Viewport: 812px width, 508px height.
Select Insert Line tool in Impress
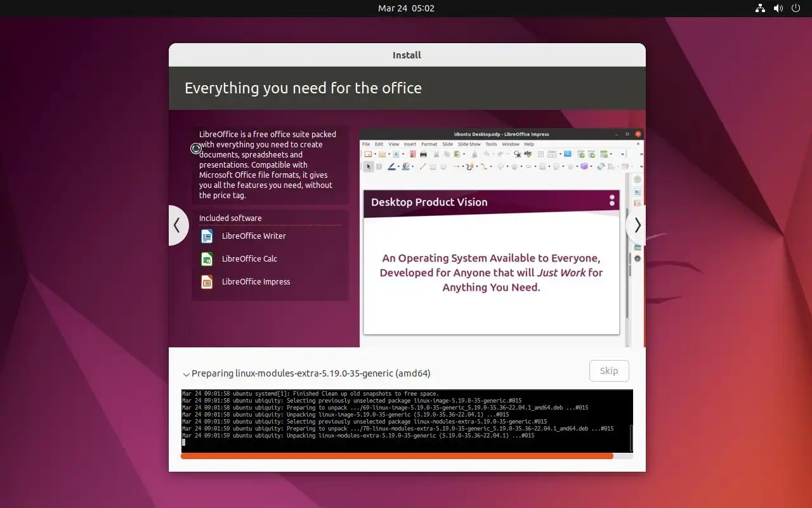(x=422, y=167)
